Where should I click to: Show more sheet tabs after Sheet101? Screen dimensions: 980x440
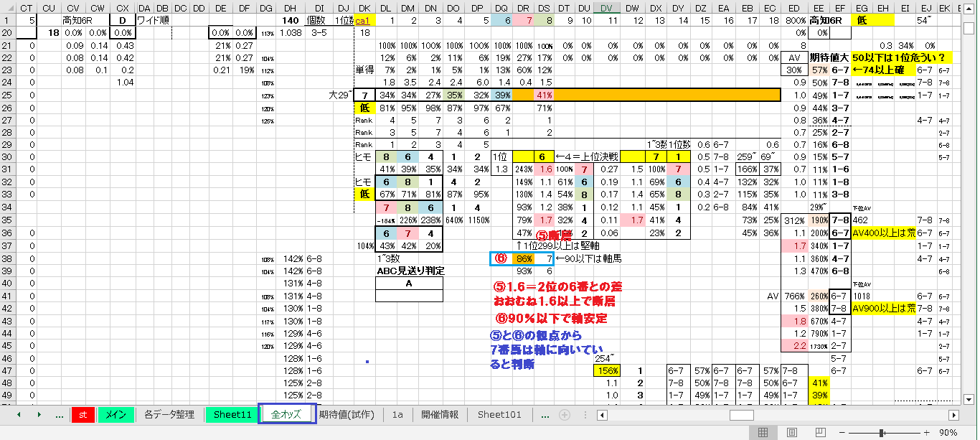pos(545,415)
